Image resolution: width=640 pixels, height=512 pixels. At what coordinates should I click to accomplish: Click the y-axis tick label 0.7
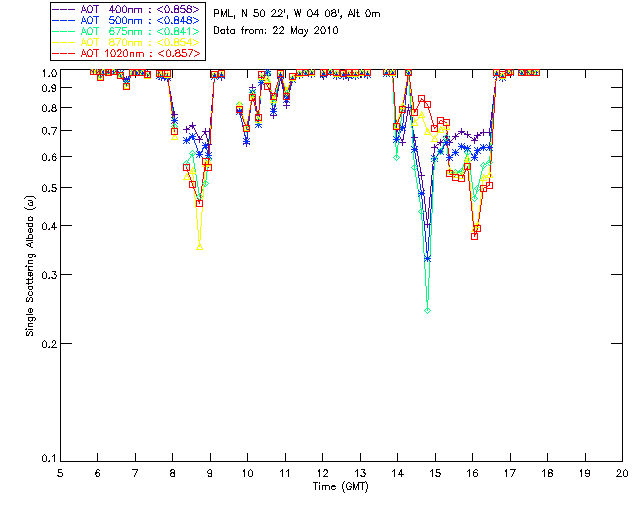click(x=49, y=131)
